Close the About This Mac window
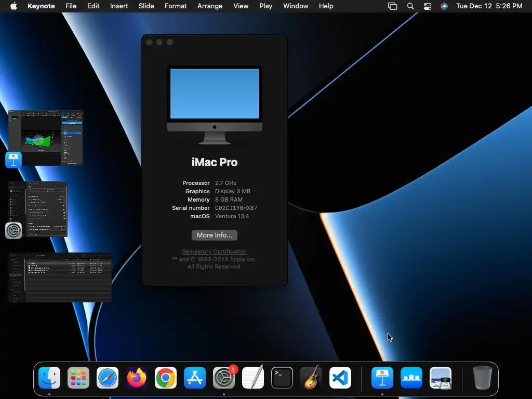 (x=149, y=42)
